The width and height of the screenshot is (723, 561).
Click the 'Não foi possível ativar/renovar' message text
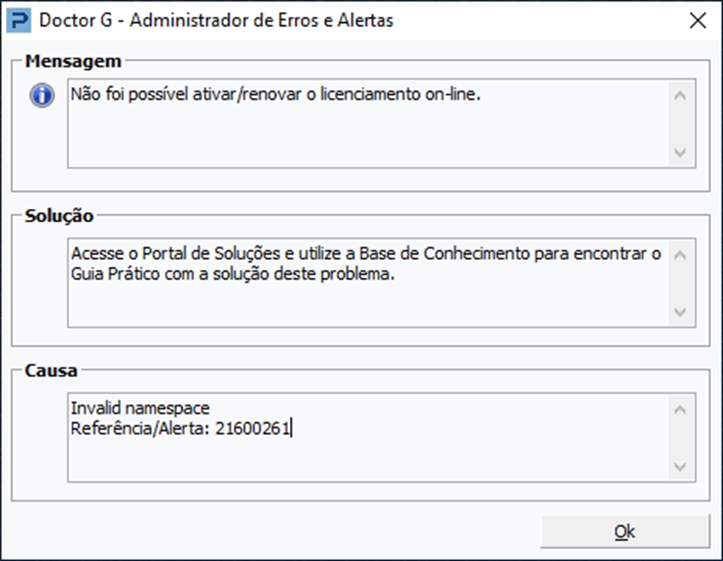pos(275,94)
